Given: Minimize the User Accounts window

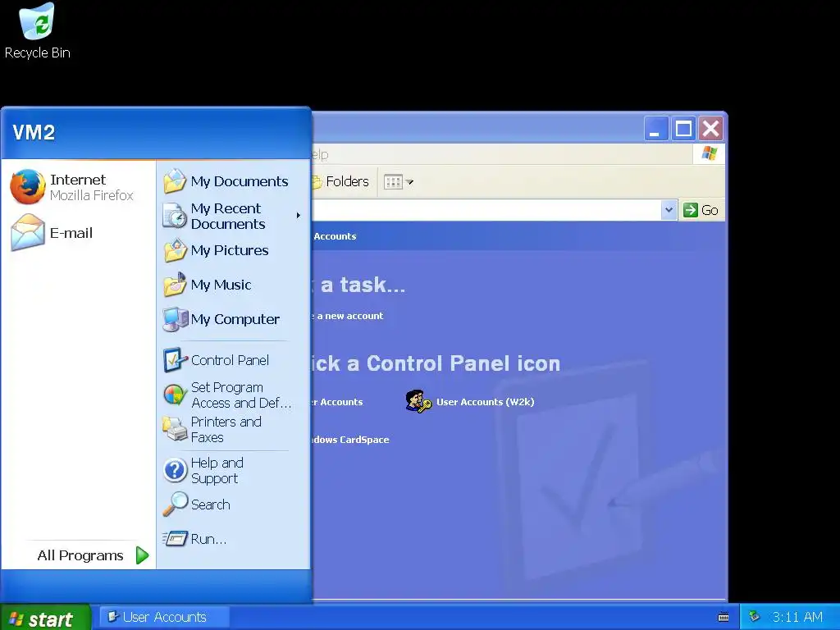Looking at the screenshot, I should (655, 129).
